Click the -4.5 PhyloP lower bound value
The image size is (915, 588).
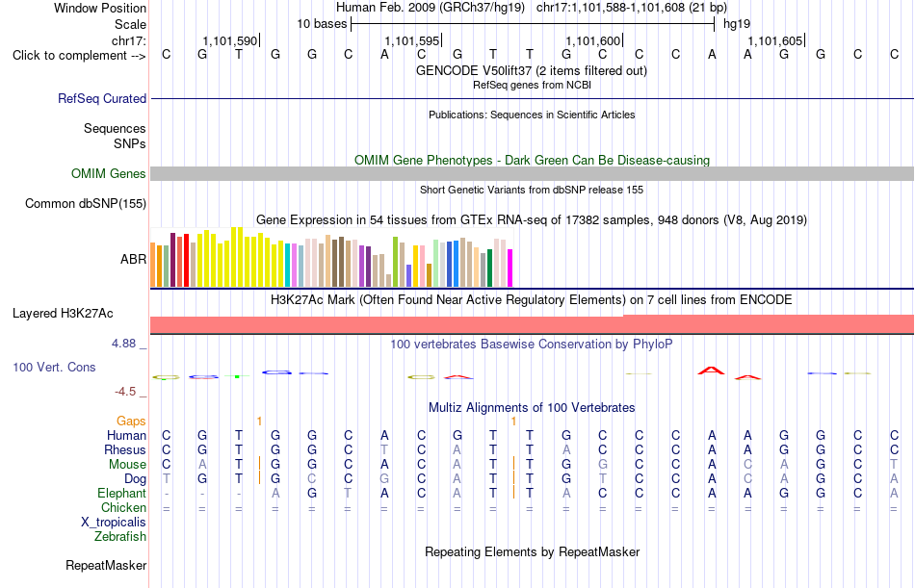tap(125, 392)
